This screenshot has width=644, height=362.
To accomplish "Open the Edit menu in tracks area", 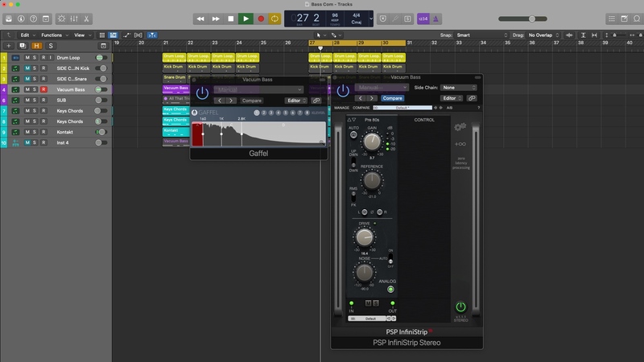I will (27, 35).
